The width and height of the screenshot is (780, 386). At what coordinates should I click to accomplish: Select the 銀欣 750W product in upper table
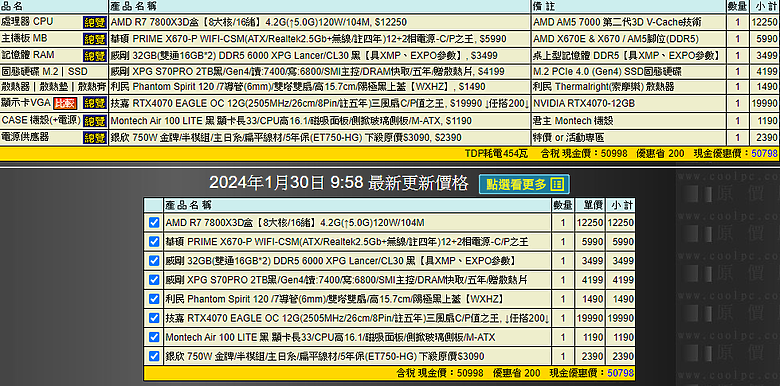click(286, 137)
